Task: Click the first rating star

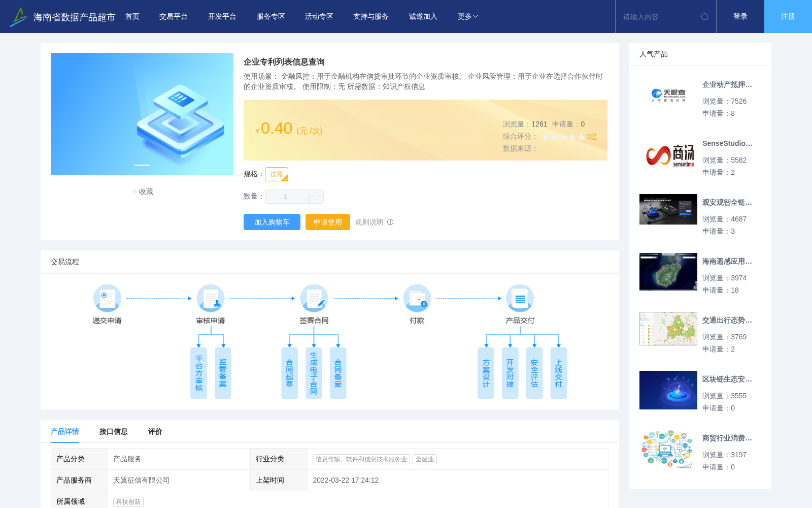Action: coord(545,137)
